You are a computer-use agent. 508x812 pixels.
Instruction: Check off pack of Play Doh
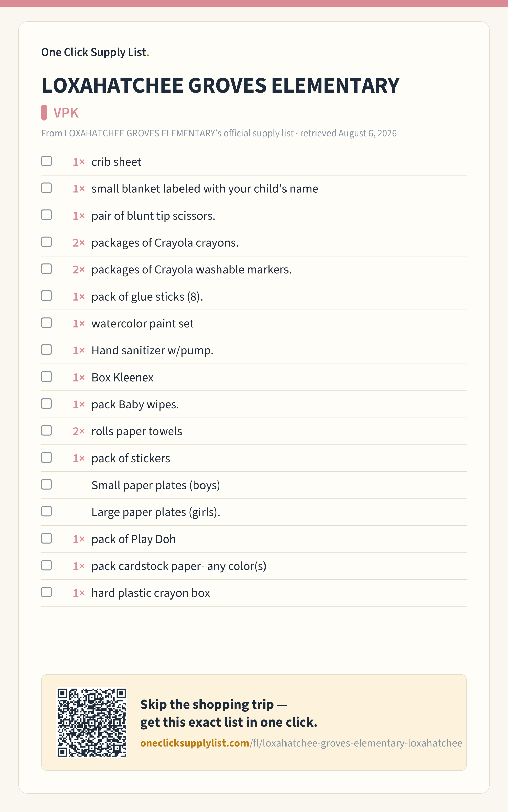click(46, 538)
